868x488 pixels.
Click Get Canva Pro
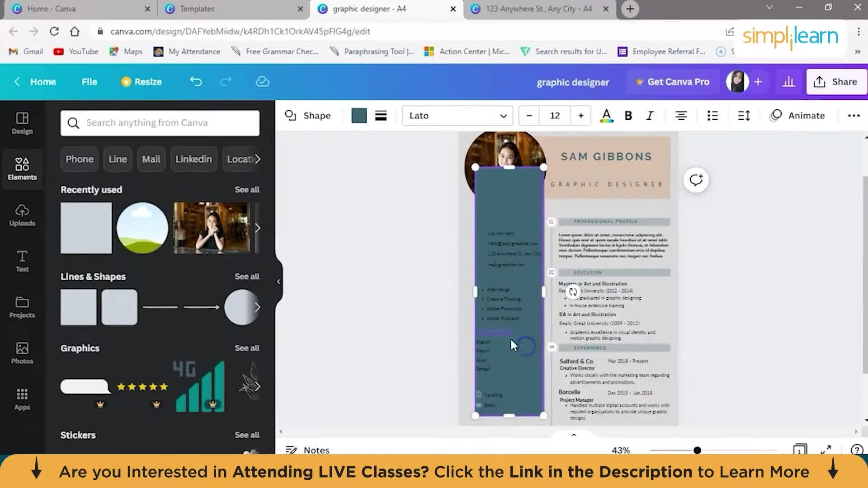click(x=673, y=82)
